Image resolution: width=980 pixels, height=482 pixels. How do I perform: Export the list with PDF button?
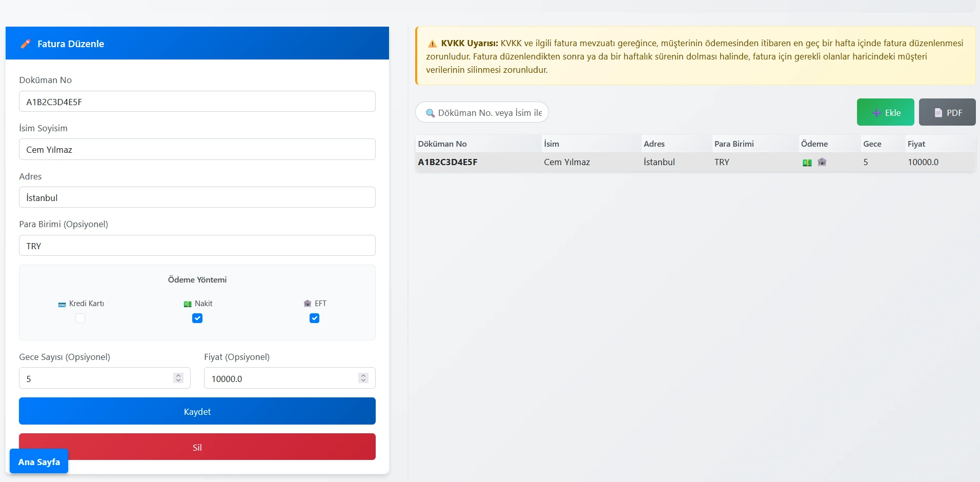click(x=947, y=112)
